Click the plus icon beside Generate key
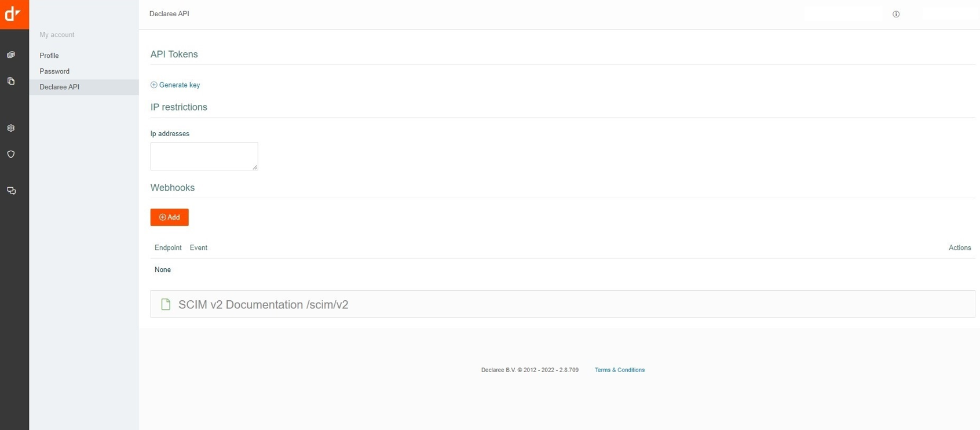Viewport: 980px width, 430px height. pyautogui.click(x=154, y=85)
